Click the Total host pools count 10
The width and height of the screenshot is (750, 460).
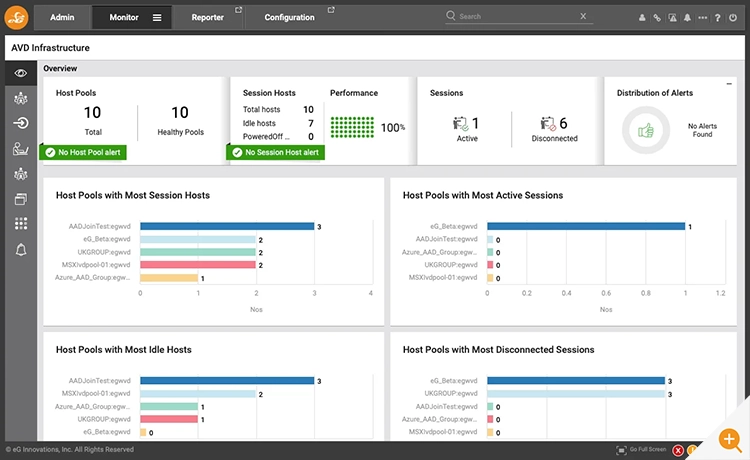92,112
